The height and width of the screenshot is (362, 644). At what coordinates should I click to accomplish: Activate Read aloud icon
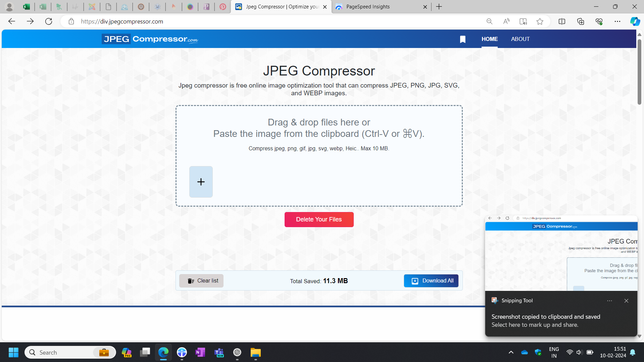(x=506, y=21)
